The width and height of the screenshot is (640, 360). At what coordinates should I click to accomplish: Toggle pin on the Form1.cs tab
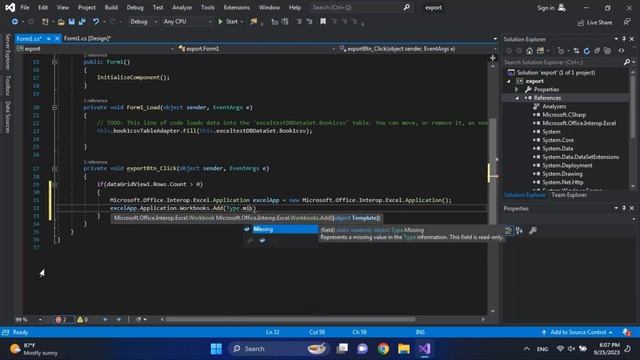pos(49,38)
